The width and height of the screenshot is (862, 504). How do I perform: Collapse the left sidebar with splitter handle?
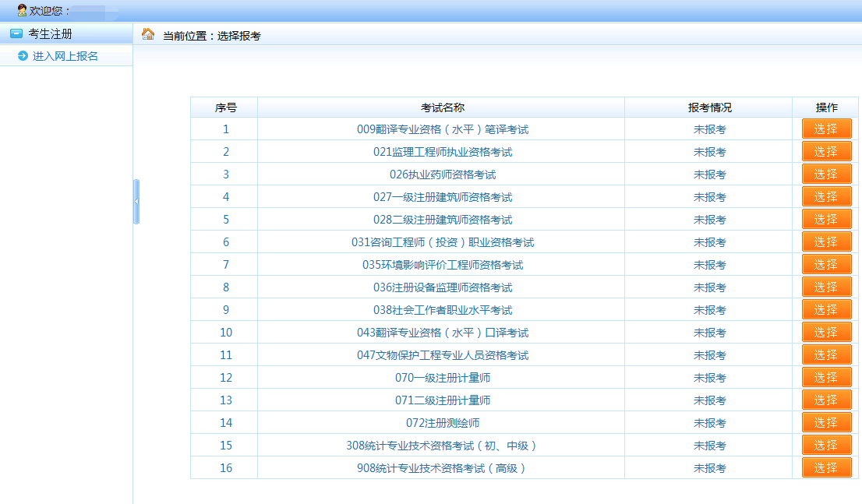(136, 202)
